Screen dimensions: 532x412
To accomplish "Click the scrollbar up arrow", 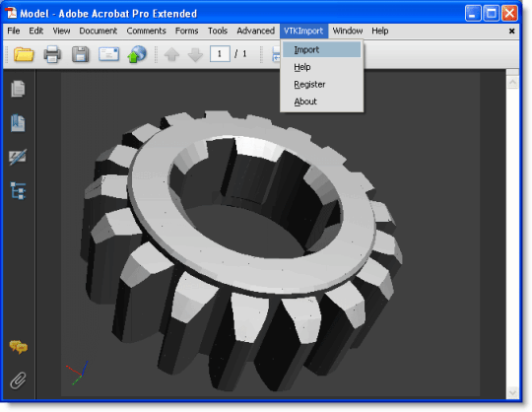I will pyautogui.click(x=512, y=82).
